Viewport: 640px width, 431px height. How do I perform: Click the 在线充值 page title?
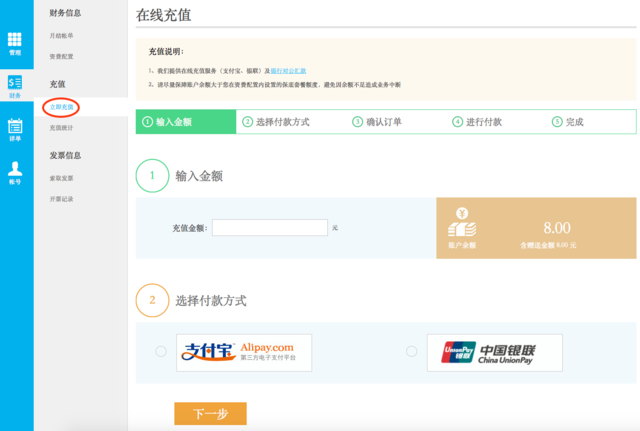point(164,15)
